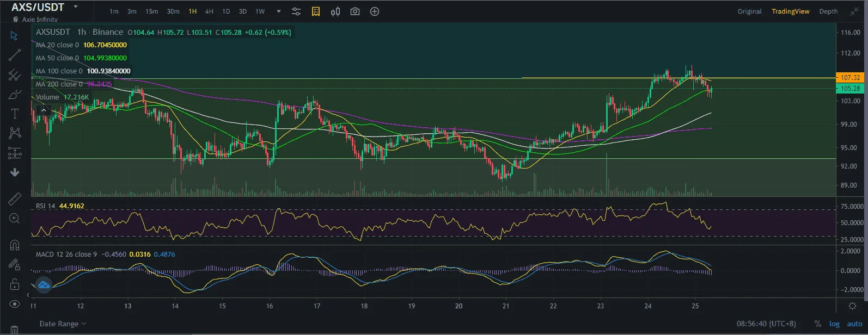The image size is (868, 335).
Task: Click the MA 50 close indicator label
Action: pyautogui.click(x=57, y=58)
